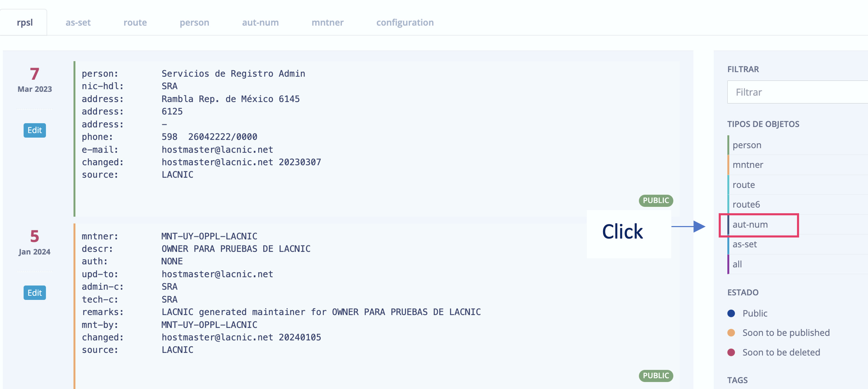
Task: Filter objects by mntner type
Action: point(748,165)
